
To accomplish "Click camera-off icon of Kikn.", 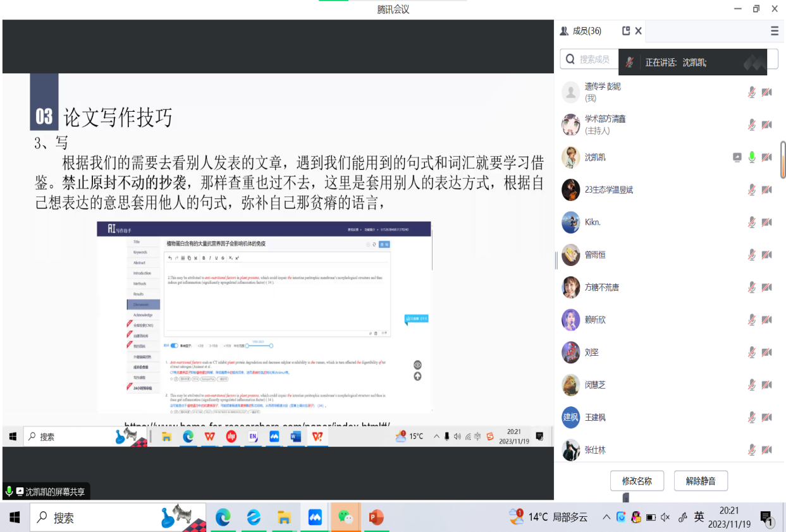I will click(766, 222).
